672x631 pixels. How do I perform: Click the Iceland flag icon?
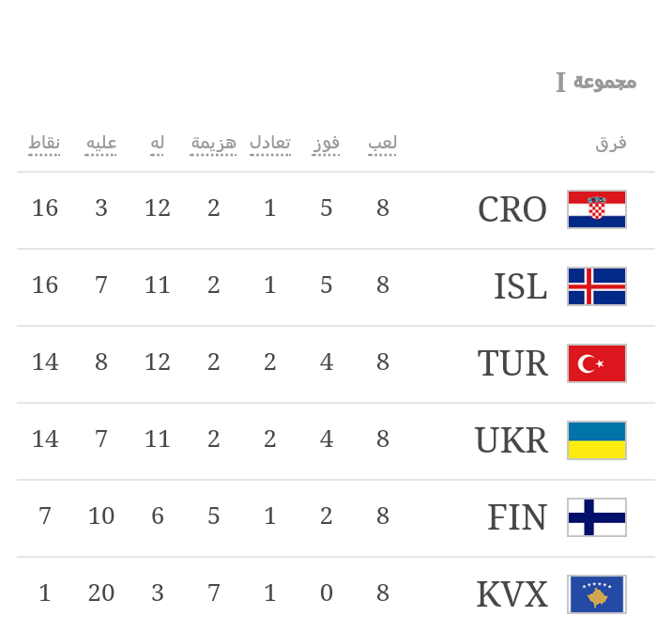coord(597,286)
